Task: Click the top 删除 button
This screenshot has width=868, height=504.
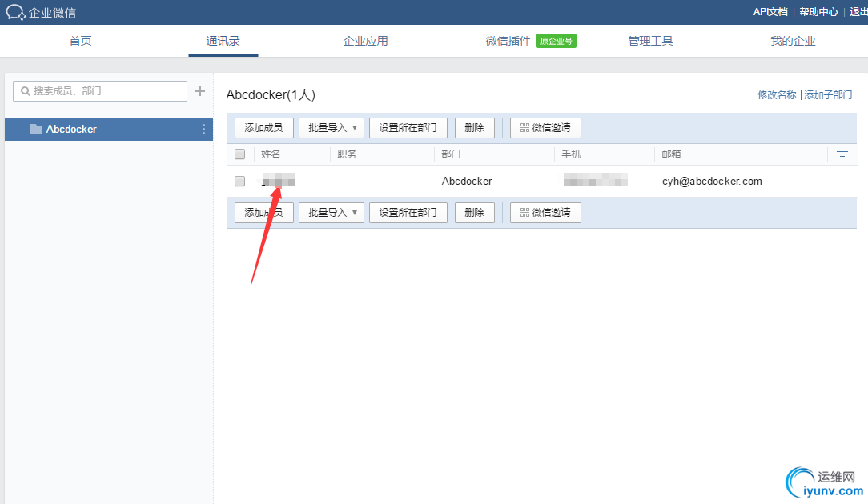Action: point(474,128)
